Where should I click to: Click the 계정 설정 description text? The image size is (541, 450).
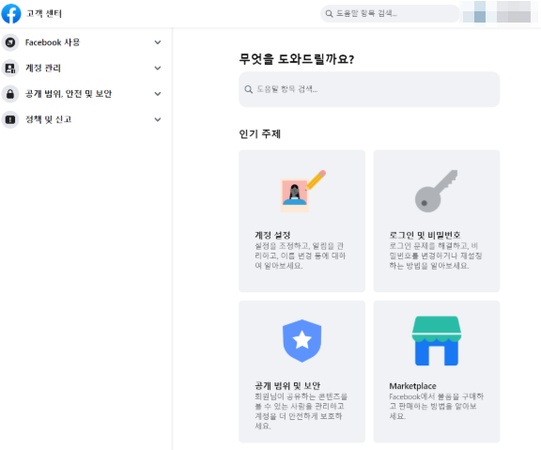[x=299, y=256]
